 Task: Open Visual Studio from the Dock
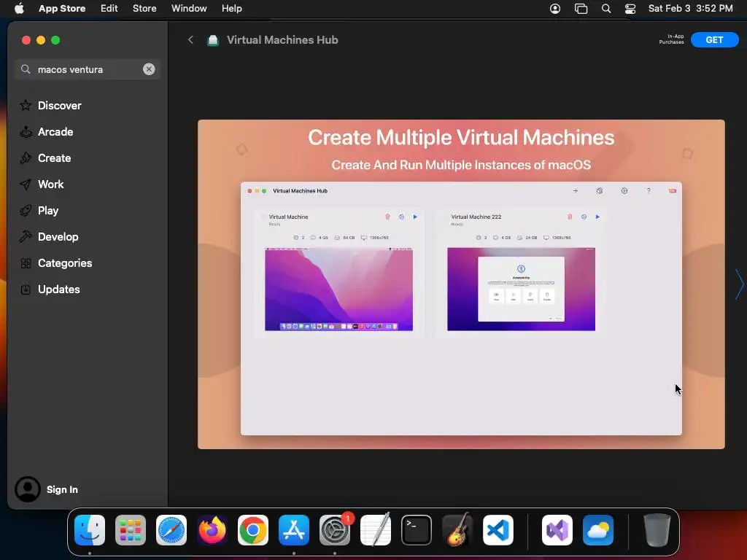(x=557, y=530)
